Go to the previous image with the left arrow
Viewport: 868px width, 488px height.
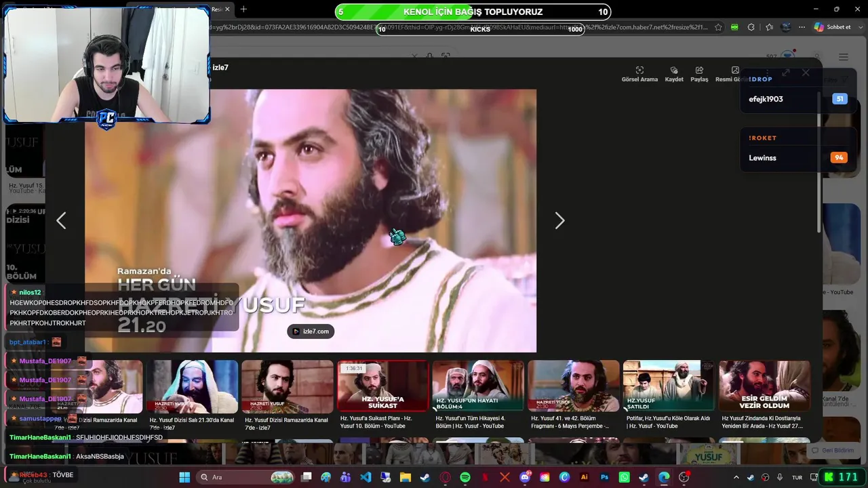[61, 220]
